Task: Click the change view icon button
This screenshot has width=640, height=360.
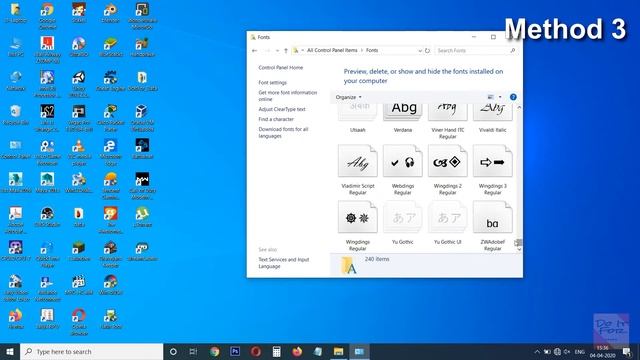Action: [491, 97]
